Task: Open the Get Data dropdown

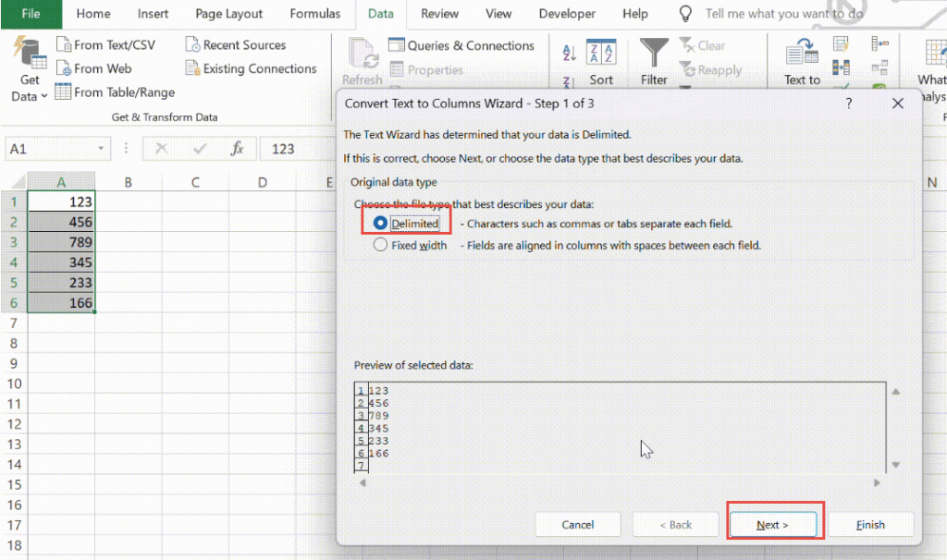Action: 28,69
